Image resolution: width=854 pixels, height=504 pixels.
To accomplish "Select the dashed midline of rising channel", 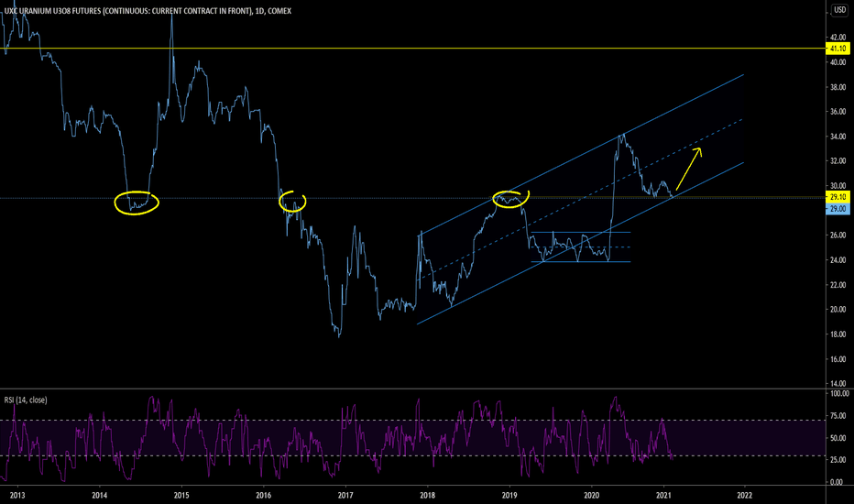I will tap(580, 200).
